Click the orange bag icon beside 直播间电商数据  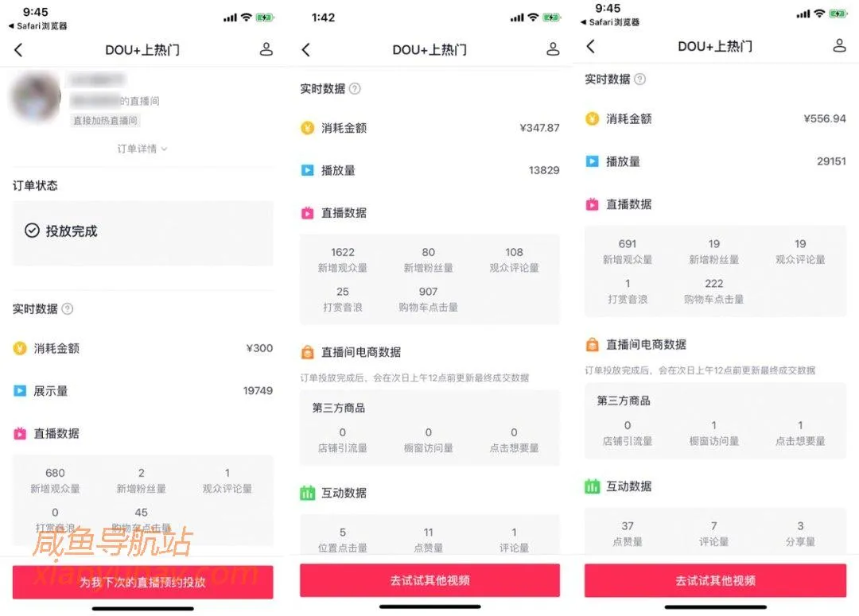point(308,352)
